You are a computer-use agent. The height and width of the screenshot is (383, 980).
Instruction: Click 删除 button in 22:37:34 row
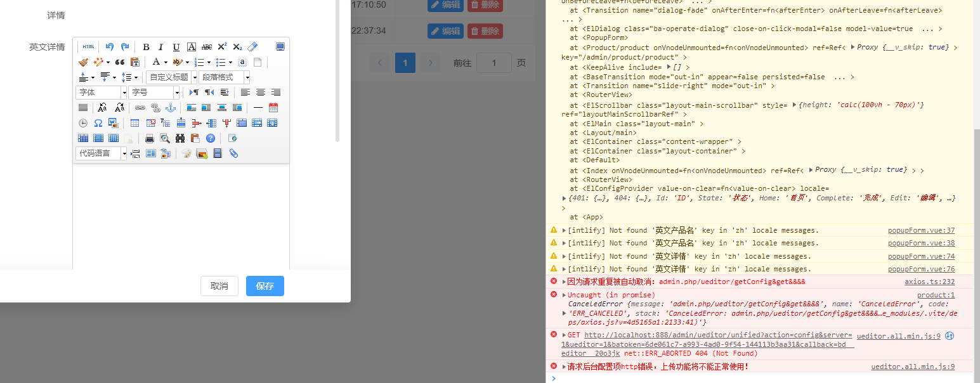coord(485,30)
